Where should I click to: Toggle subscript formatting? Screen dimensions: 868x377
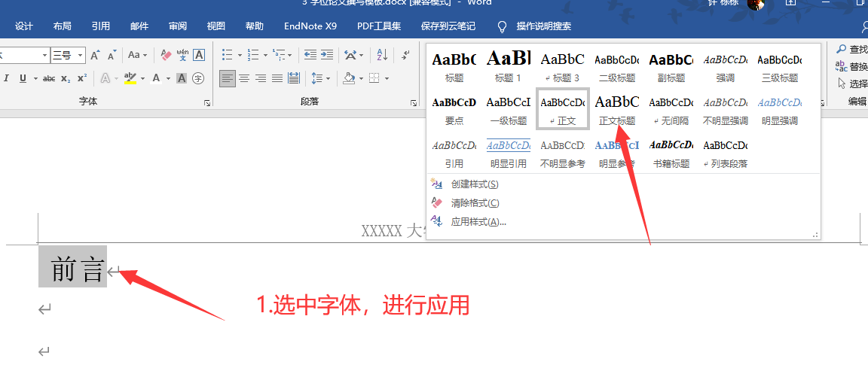pyautogui.click(x=66, y=78)
